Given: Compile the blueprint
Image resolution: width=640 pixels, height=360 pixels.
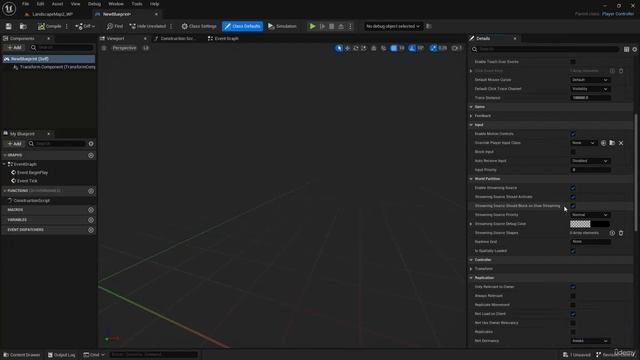Looking at the screenshot, I should (x=49, y=26).
